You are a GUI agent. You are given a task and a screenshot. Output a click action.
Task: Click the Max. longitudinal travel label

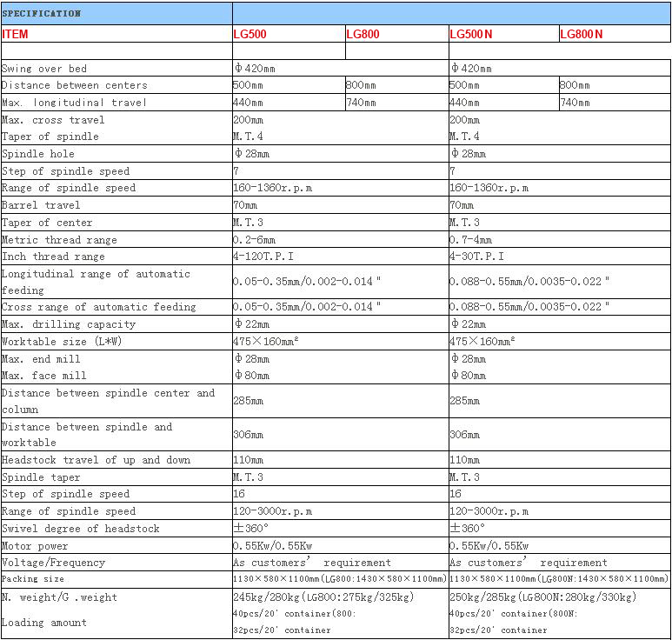click(75, 103)
